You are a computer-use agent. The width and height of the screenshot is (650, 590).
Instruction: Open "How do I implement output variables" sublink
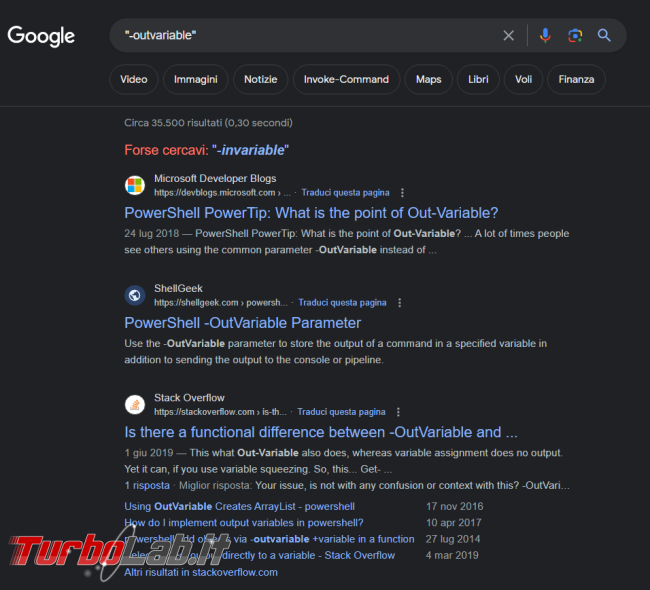[x=244, y=523]
